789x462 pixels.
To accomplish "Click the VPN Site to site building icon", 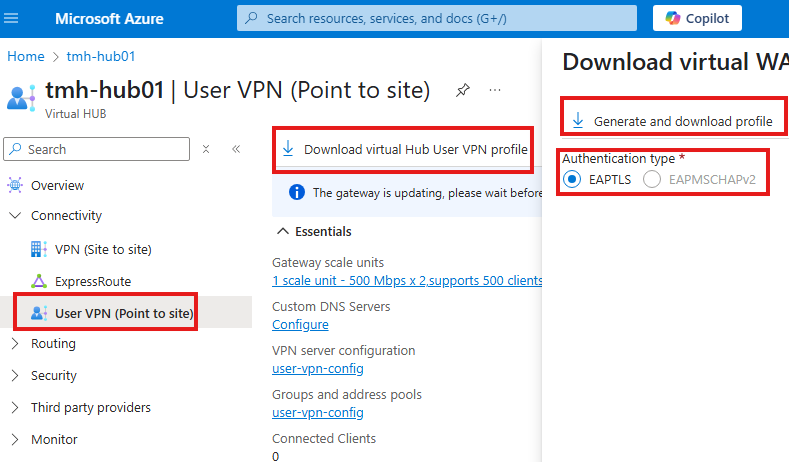I will pyautogui.click(x=39, y=249).
